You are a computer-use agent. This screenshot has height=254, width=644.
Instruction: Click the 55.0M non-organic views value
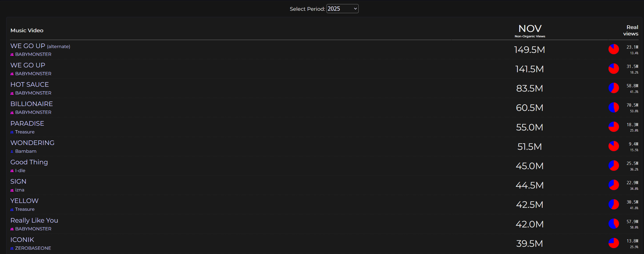530,127
